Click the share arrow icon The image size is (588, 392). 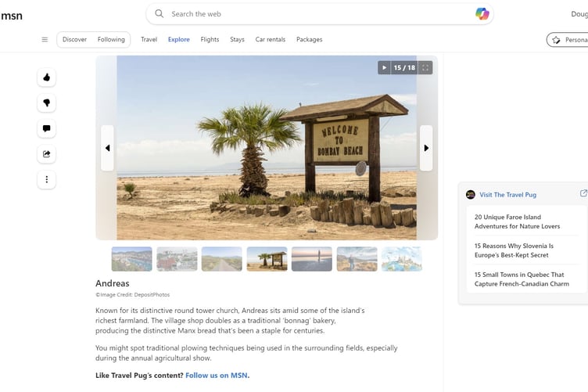coord(46,154)
